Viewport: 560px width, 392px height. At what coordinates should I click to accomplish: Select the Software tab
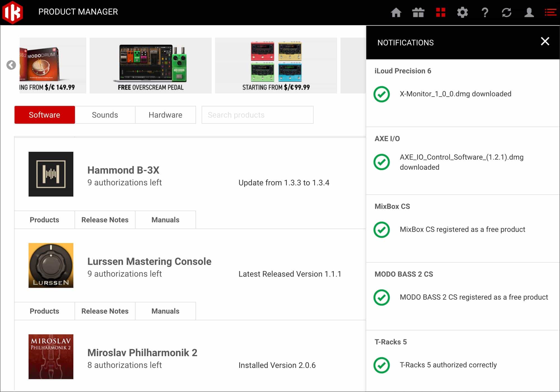point(45,115)
